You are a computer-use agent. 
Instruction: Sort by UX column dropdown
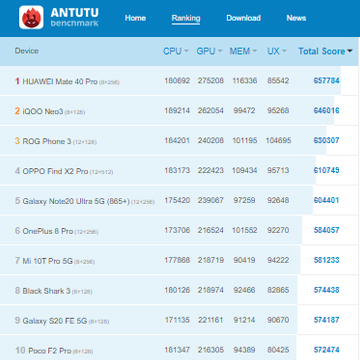coord(277,51)
